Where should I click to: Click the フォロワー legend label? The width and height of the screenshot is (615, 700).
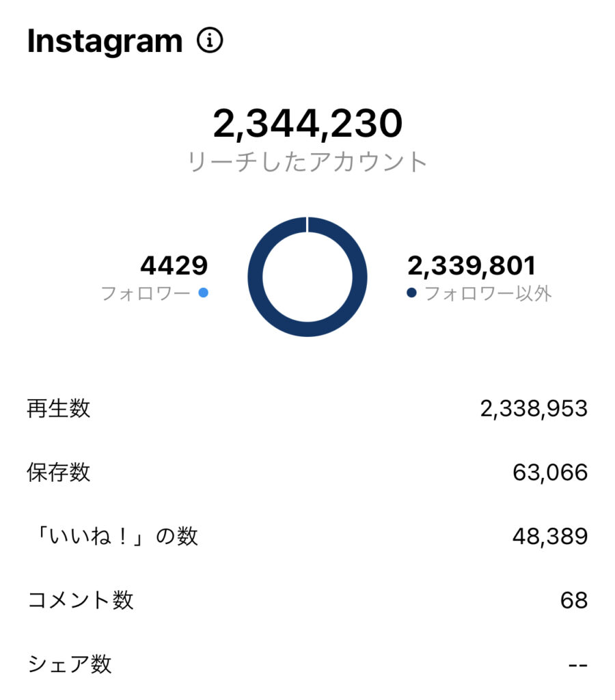(x=146, y=294)
